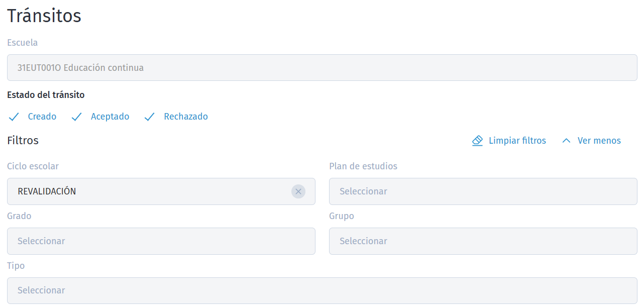Toggle the Creado status filter
Screen dimensions: 644x308
(x=42, y=117)
